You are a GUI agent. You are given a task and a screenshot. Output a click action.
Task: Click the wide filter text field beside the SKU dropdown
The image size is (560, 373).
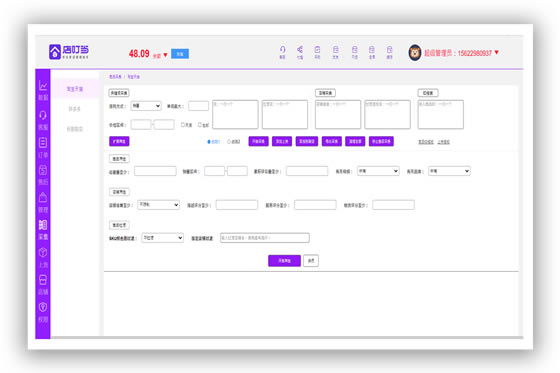coord(265,238)
